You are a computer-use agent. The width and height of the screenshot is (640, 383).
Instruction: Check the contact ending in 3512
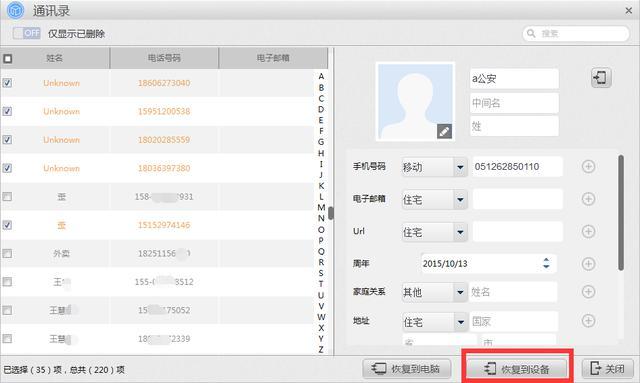[x=7, y=282]
